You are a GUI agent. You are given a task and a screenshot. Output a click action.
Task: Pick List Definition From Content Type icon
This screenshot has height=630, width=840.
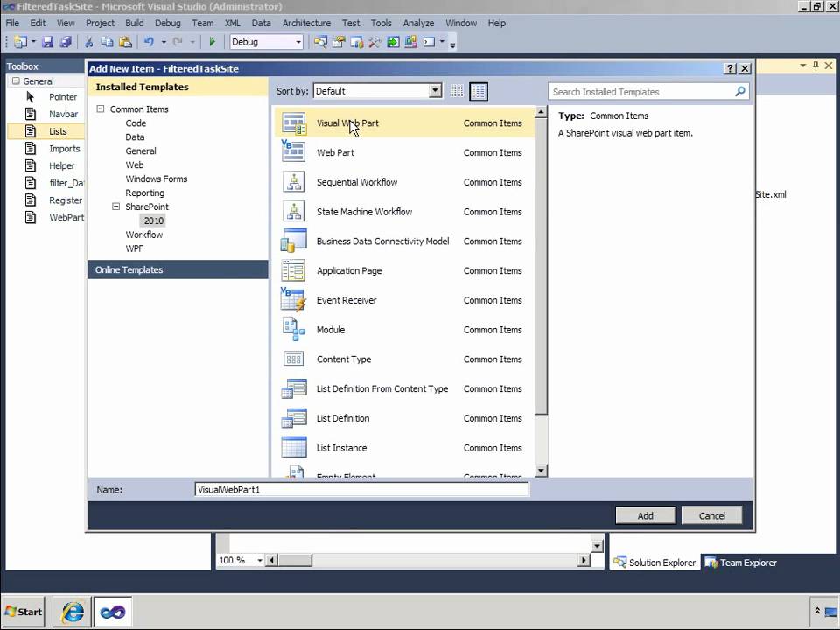[294, 388]
